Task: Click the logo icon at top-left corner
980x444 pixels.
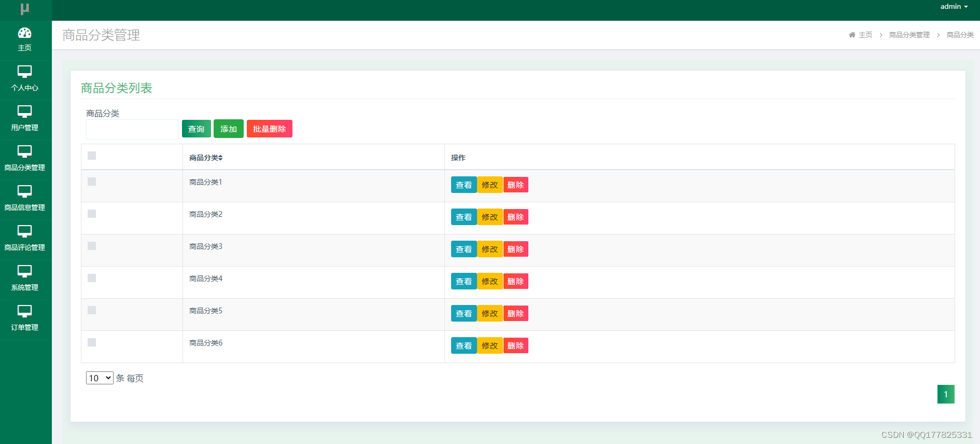Action: pyautogui.click(x=25, y=9)
